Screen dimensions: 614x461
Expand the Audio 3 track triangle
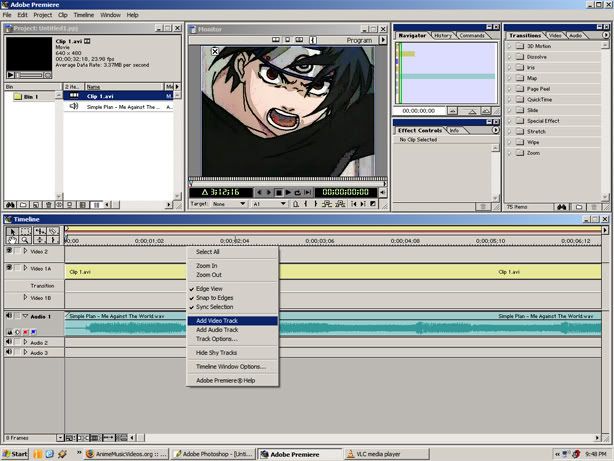tap(25, 353)
